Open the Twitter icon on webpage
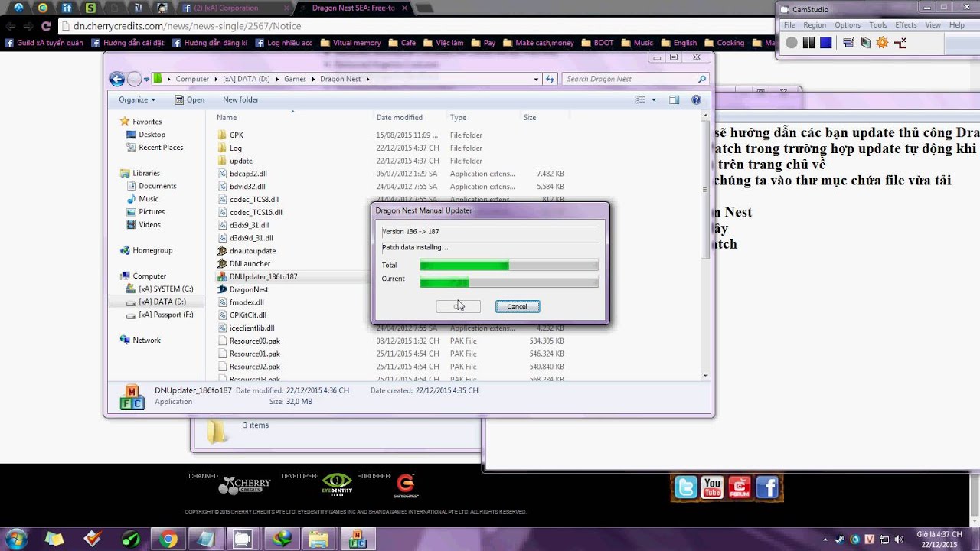Viewport: 980px width, 551px height. [686, 487]
